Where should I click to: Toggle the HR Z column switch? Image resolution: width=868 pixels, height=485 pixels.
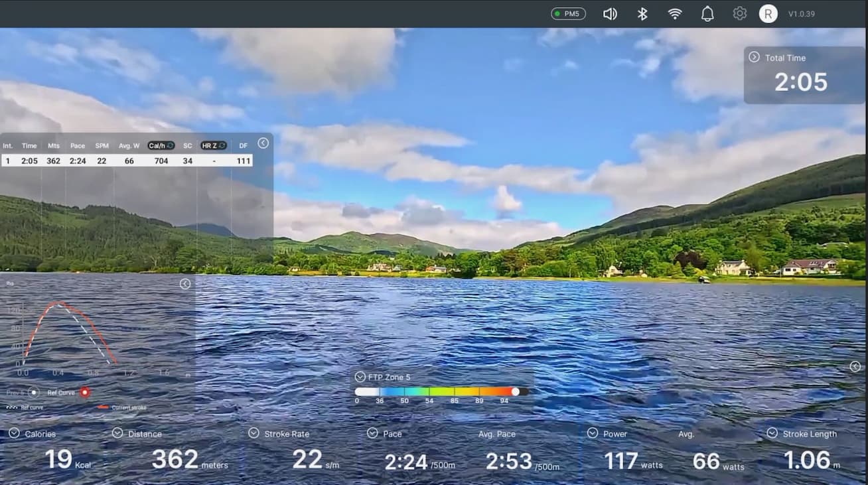click(214, 145)
